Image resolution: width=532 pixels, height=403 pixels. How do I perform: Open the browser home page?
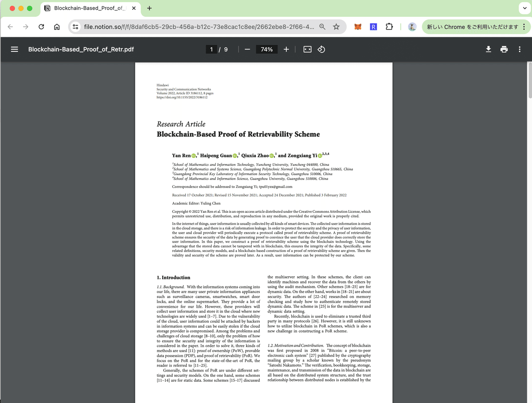coord(57,27)
